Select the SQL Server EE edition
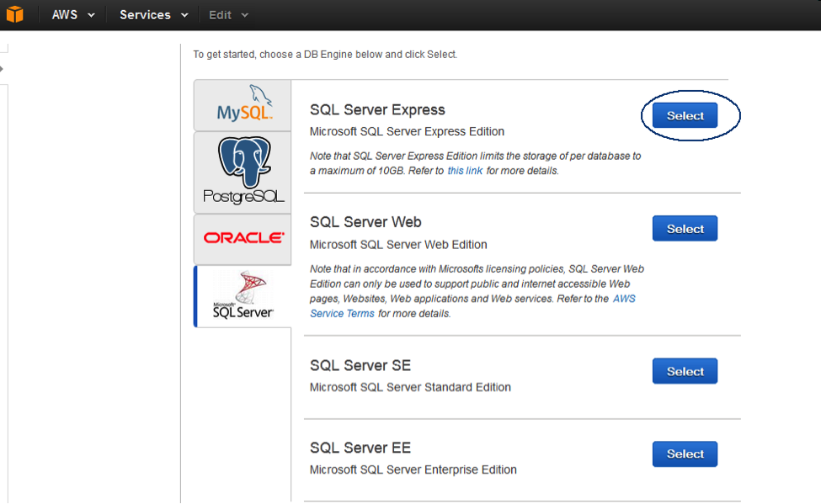Image resolution: width=821 pixels, height=504 pixels. click(x=685, y=454)
